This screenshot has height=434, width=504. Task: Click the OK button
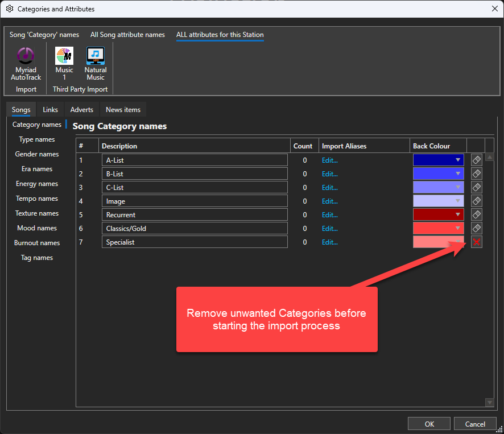pos(429,424)
